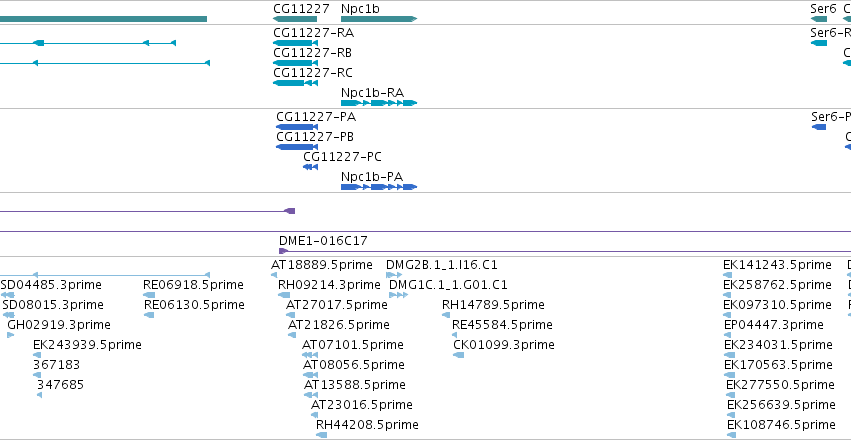
Task: Select the CG11227 gene bar
Action: click(295, 19)
